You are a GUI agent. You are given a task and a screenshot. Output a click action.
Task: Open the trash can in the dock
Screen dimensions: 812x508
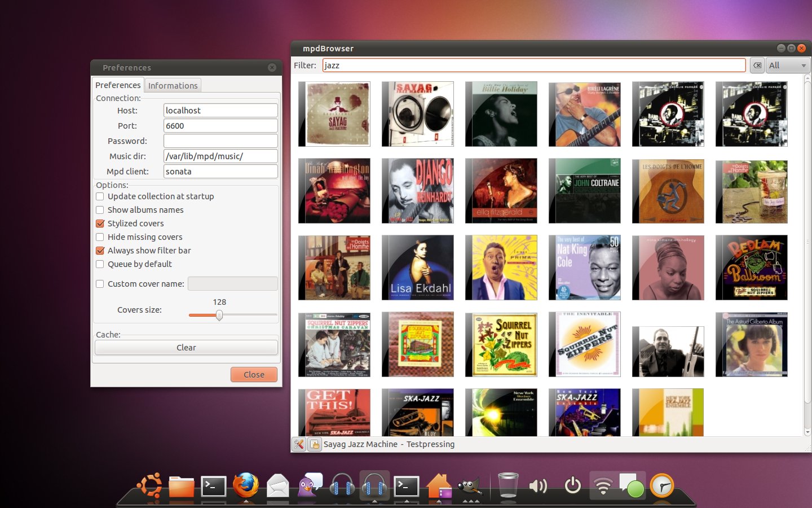click(508, 485)
